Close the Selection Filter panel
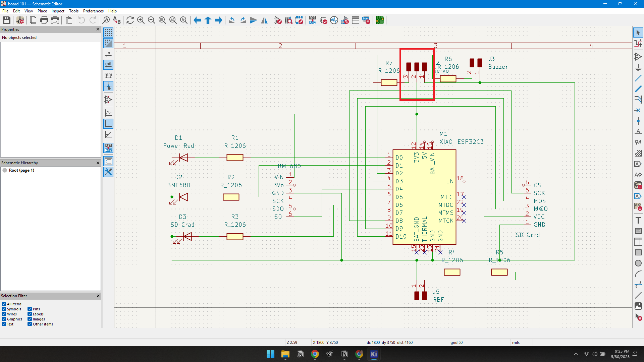 (98, 296)
